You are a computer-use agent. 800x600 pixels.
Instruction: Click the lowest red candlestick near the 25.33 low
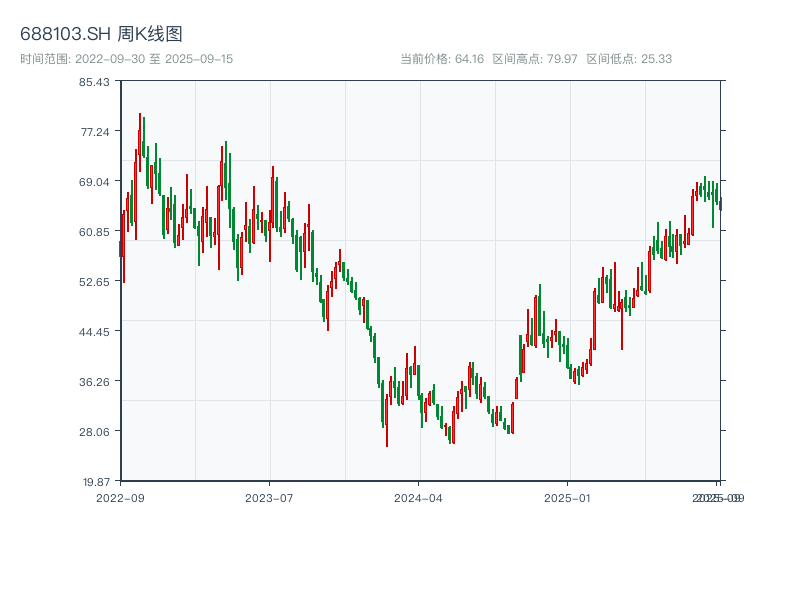pyautogui.click(x=387, y=420)
